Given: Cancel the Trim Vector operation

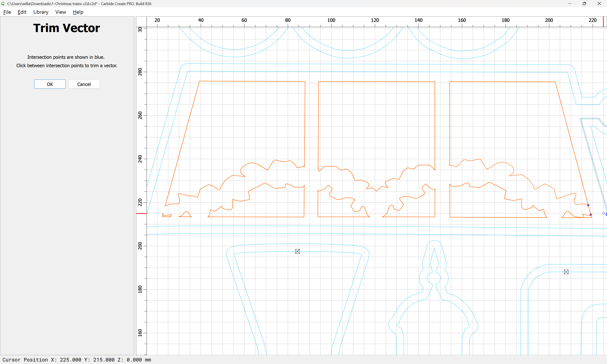Looking at the screenshot, I should point(84,84).
